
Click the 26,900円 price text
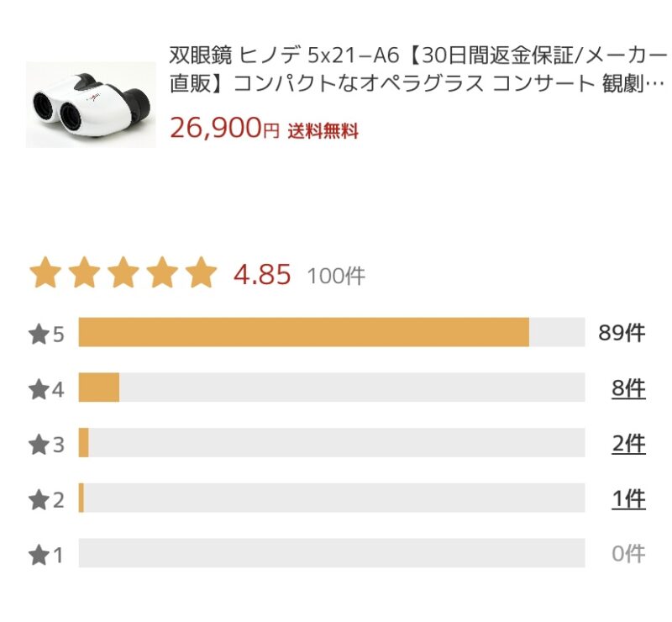click(x=224, y=128)
